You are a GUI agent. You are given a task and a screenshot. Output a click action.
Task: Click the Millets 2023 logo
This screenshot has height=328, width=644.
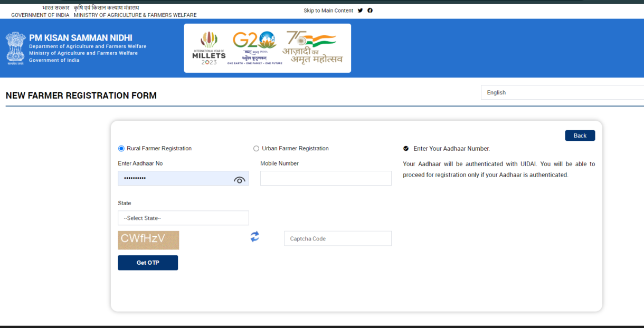point(209,49)
